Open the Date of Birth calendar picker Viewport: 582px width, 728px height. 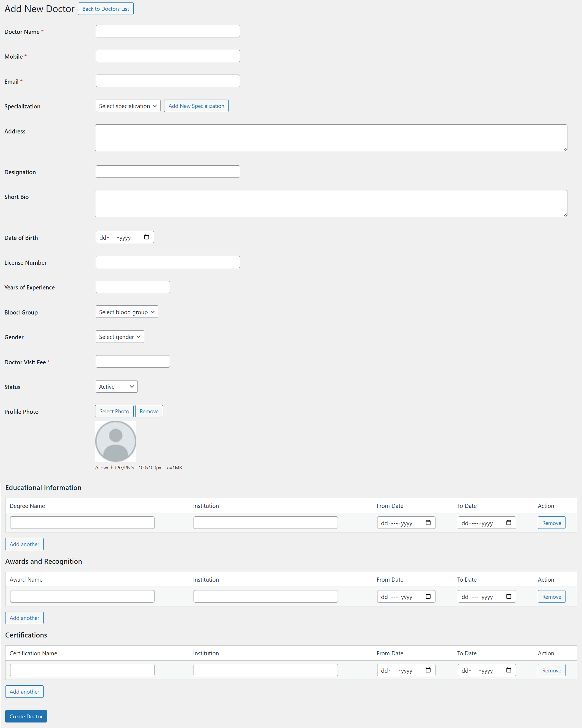(147, 237)
